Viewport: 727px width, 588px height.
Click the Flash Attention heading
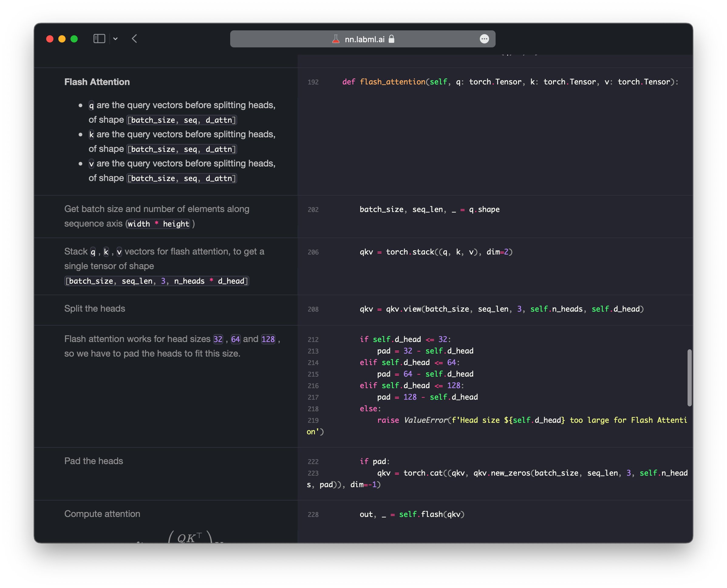coord(97,82)
